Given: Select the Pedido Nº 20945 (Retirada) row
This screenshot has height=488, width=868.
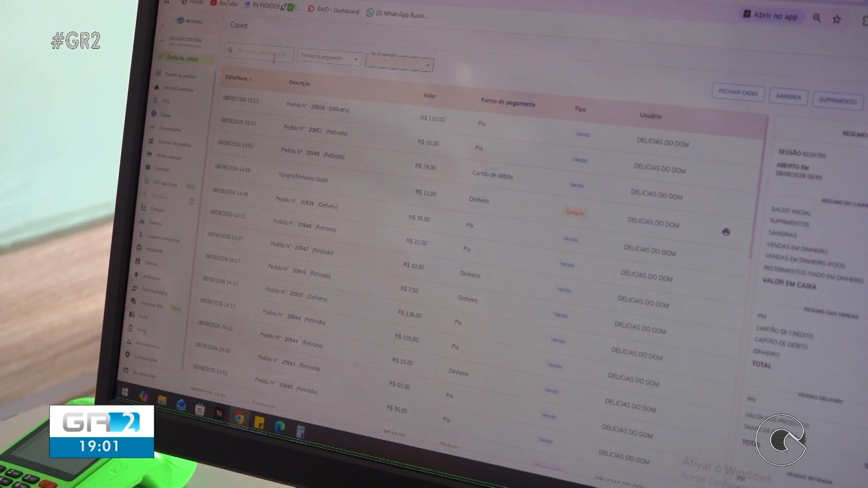Looking at the screenshot, I should point(299,271).
